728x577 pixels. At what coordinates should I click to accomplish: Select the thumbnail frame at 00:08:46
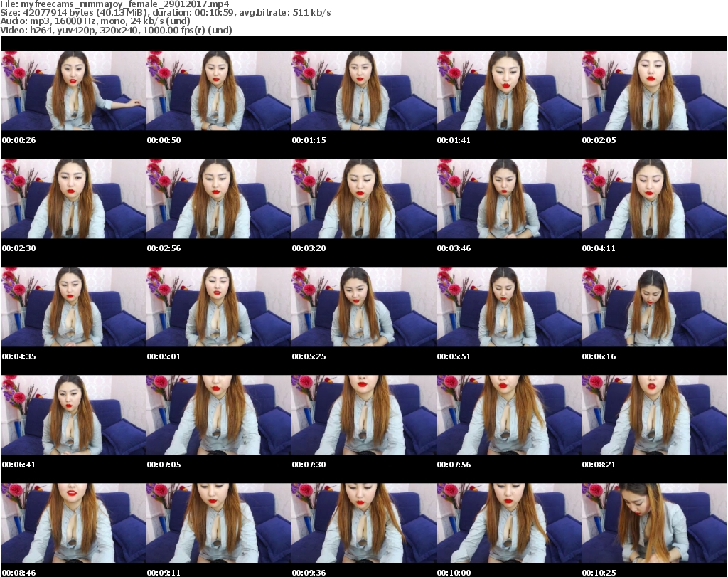(74, 523)
